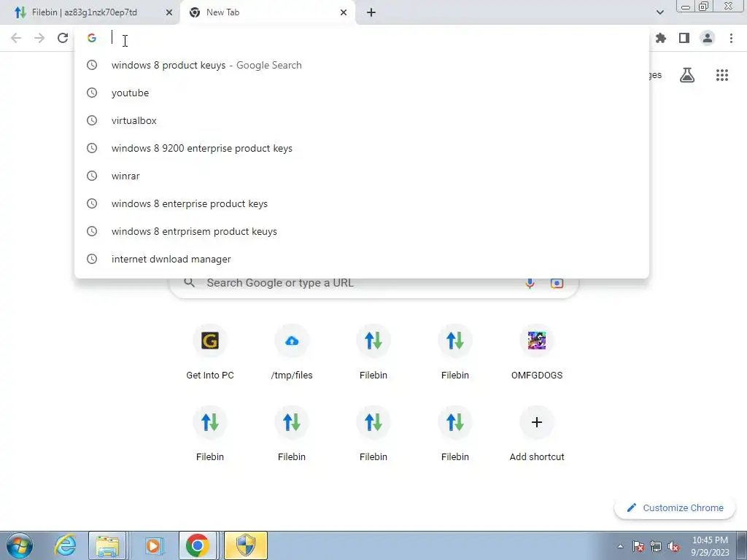The width and height of the screenshot is (747, 560).
Task: Open the Chrome three-dot menu
Action: [731, 38]
